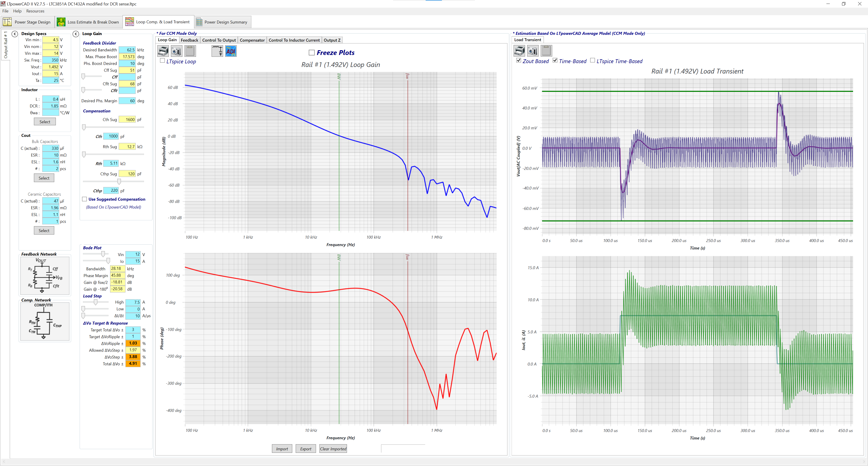Open the Resources menu
Viewport: 868px width, 475px height.
(x=35, y=11)
